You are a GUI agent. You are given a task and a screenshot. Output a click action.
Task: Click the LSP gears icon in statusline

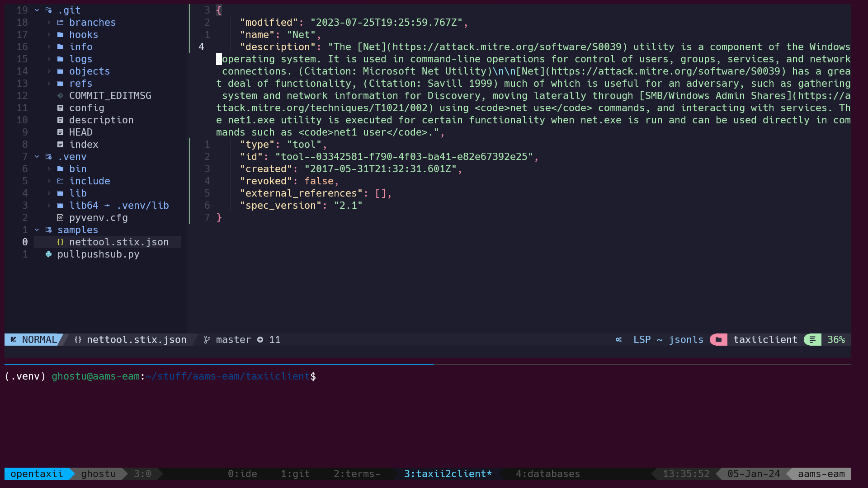tap(618, 339)
